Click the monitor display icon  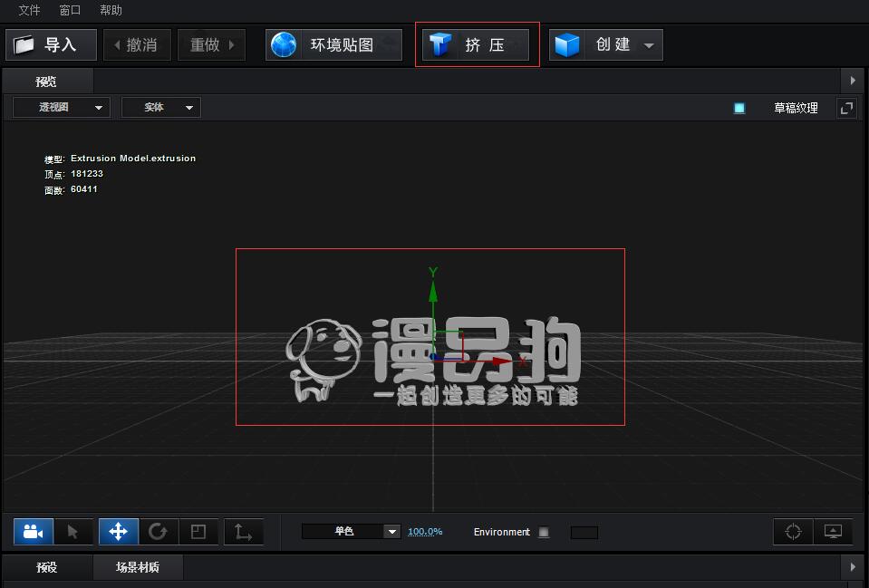click(833, 532)
